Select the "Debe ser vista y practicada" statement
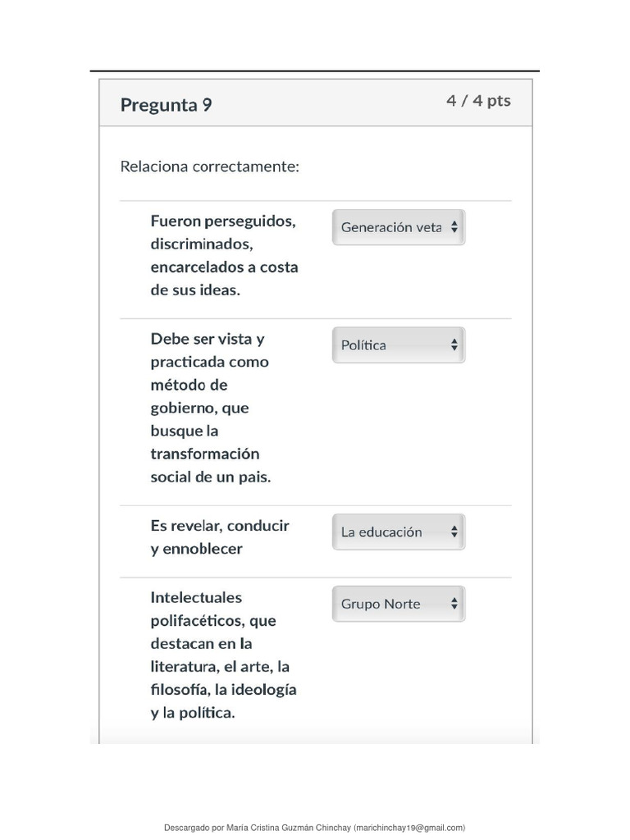This screenshot has height=840, width=630. click(x=210, y=407)
